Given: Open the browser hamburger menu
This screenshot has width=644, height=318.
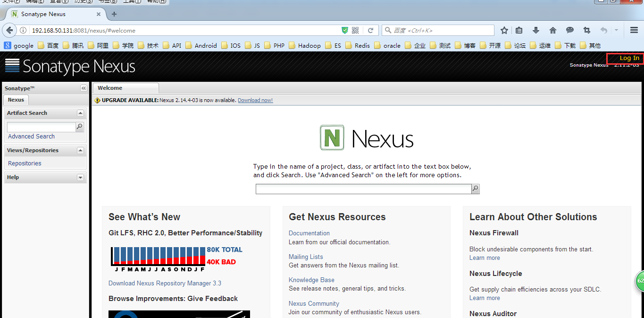Looking at the screenshot, I should tap(634, 30).
